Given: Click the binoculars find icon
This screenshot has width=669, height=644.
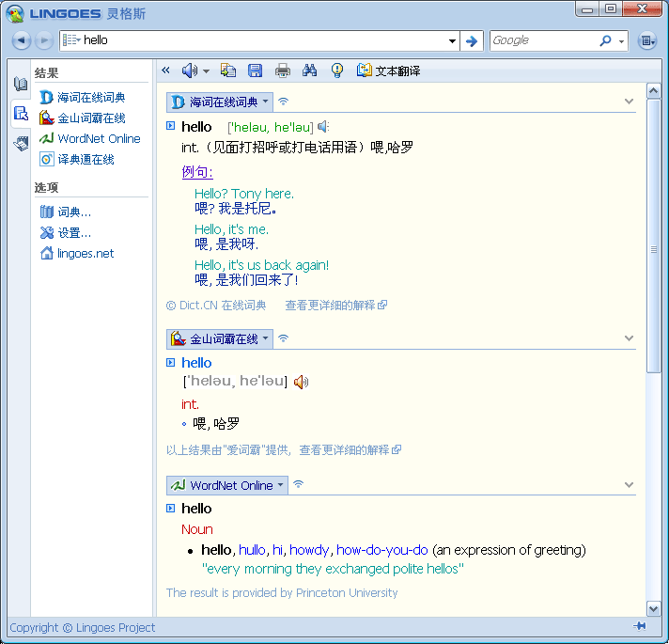Looking at the screenshot, I should 310,71.
